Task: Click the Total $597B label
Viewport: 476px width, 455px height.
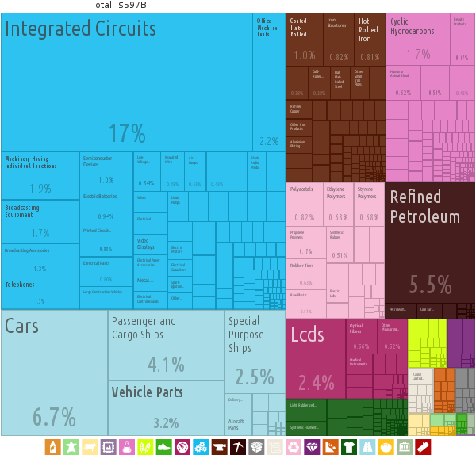Action: [119, 6]
